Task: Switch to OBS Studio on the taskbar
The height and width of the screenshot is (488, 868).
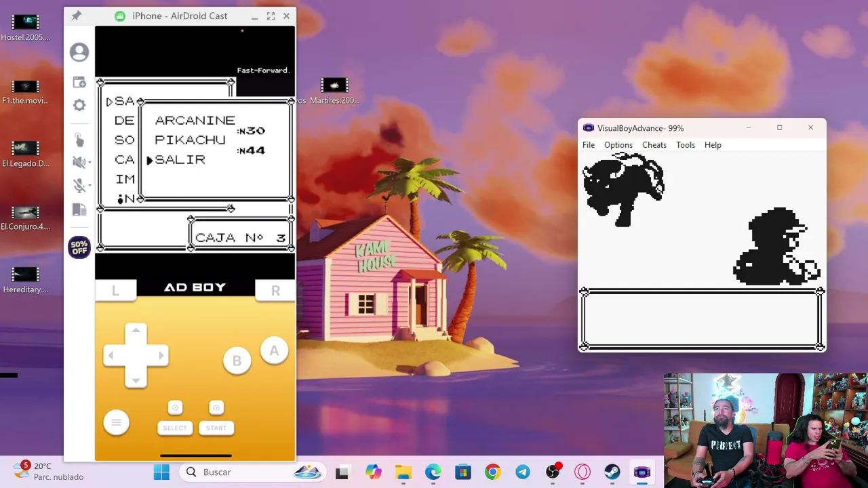Action: click(x=553, y=472)
